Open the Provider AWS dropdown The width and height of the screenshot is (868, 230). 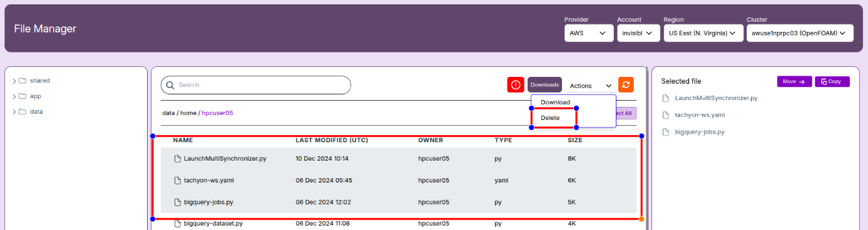588,33
